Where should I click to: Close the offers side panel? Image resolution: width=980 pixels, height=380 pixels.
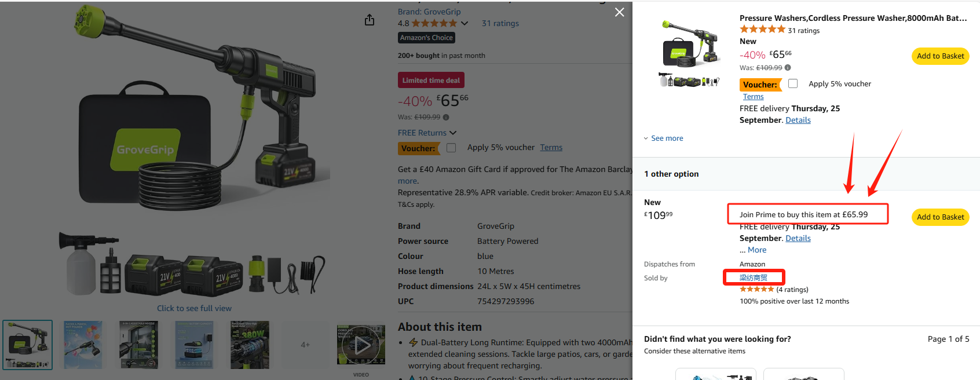tap(619, 12)
